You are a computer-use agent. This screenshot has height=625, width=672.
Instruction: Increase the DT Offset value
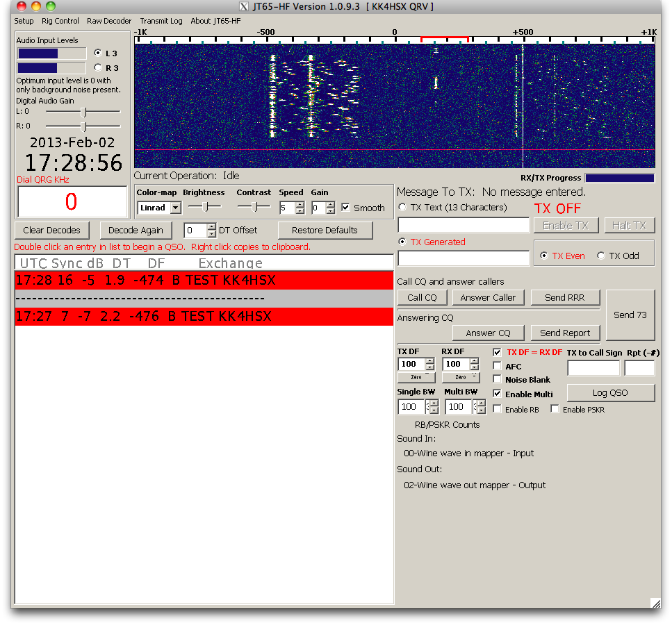[x=212, y=228]
